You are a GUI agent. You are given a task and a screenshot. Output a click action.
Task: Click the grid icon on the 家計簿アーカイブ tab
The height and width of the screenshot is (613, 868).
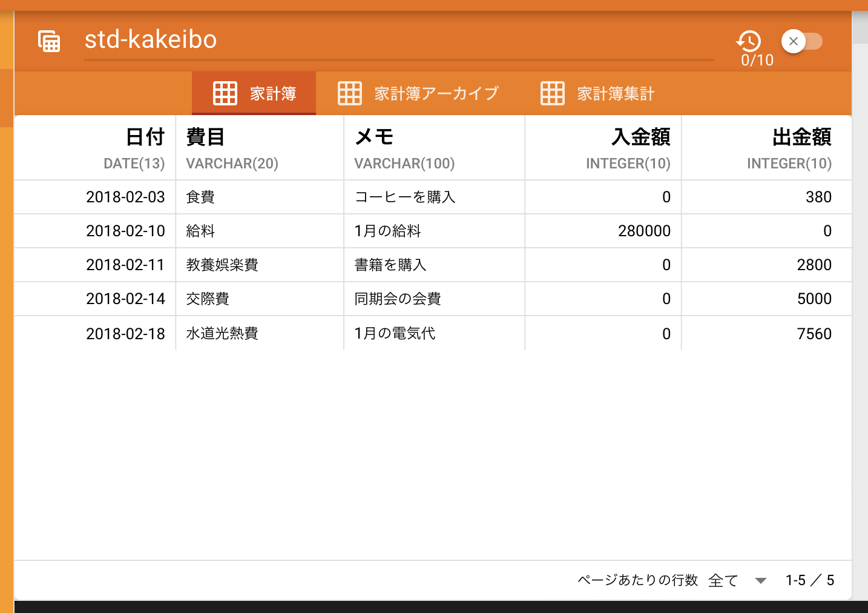coord(349,93)
